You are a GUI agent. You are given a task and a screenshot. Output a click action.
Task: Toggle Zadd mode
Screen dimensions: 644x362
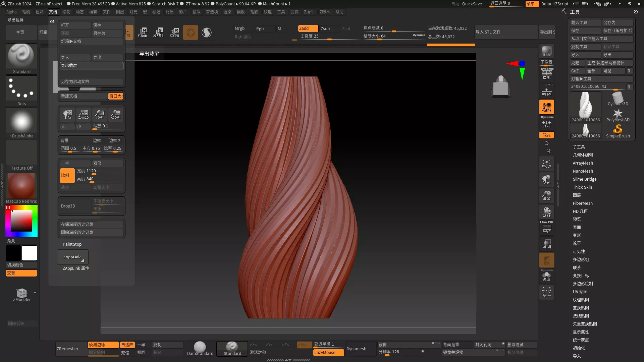308,28
